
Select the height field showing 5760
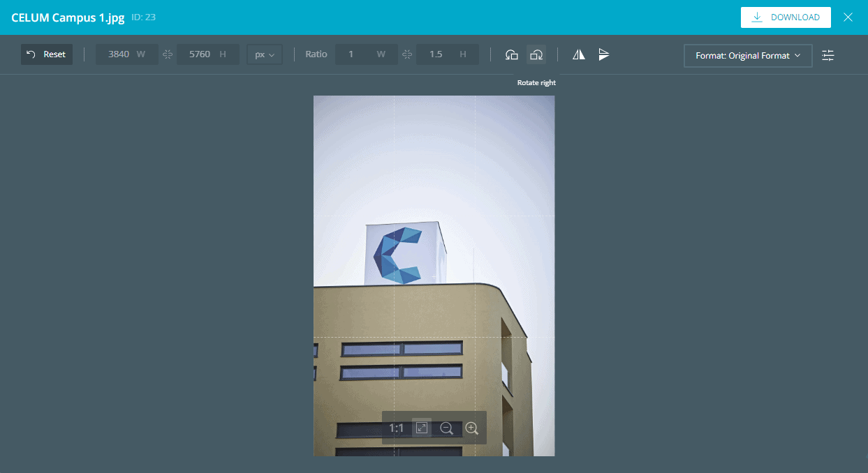208,54
